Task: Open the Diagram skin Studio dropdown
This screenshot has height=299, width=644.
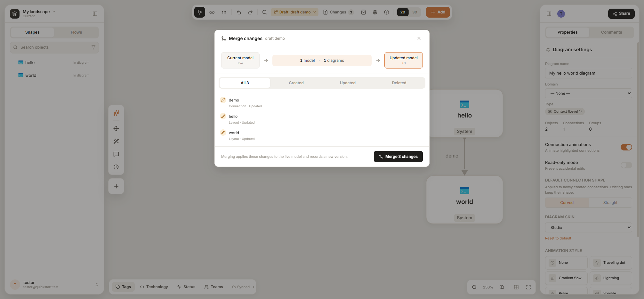Action: 588,228
